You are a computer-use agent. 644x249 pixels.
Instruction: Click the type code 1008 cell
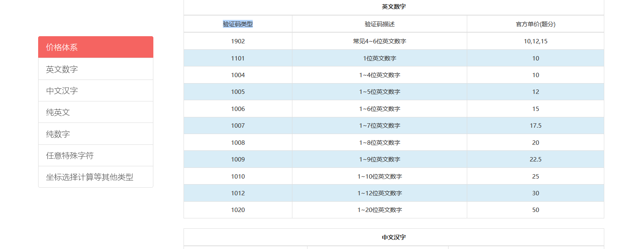(x=238, y=142)
